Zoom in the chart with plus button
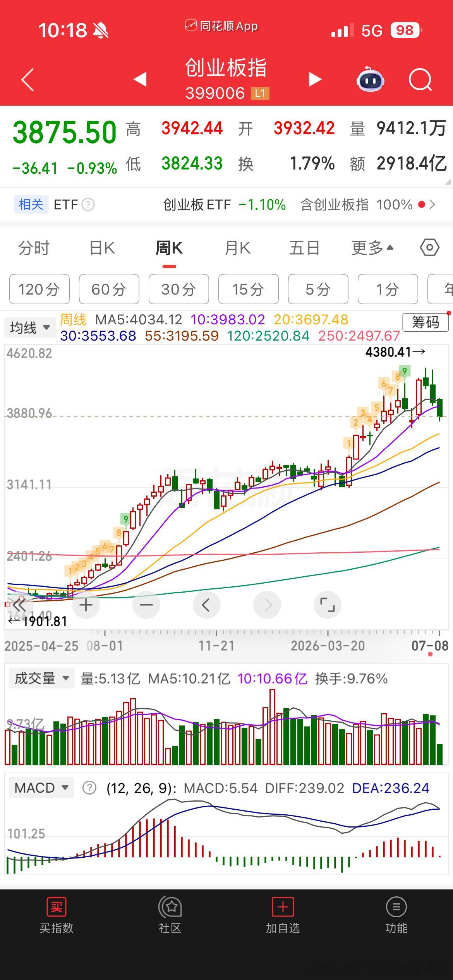 [86, 605]
